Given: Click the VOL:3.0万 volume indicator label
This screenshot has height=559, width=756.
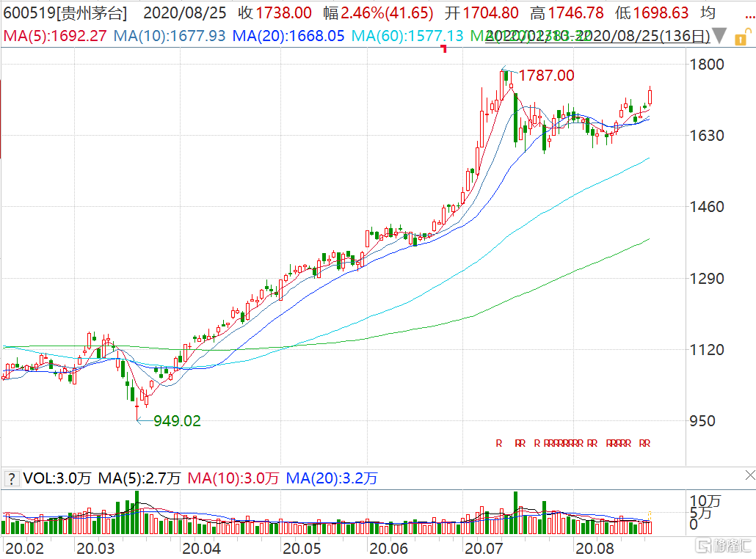Looking at the screenshot, I should click(57, 478).
